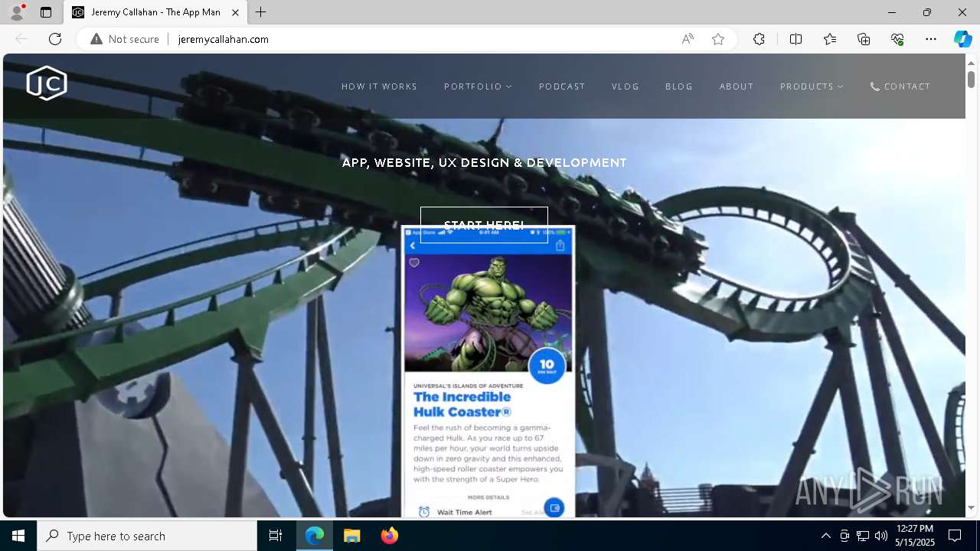Screen dimensions: 980x551
Task: Close the Jeremy Callahan tab
Action: tap(235, 12)
